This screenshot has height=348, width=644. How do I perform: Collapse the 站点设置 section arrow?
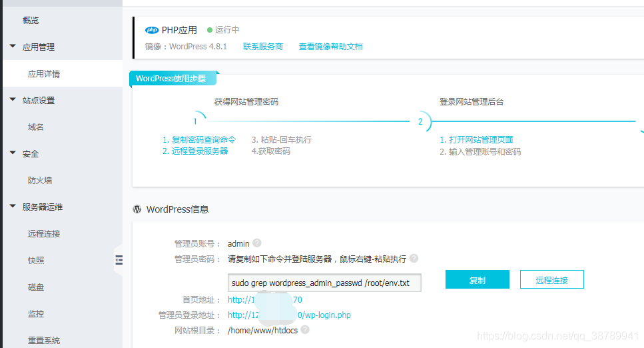(13, 99)
